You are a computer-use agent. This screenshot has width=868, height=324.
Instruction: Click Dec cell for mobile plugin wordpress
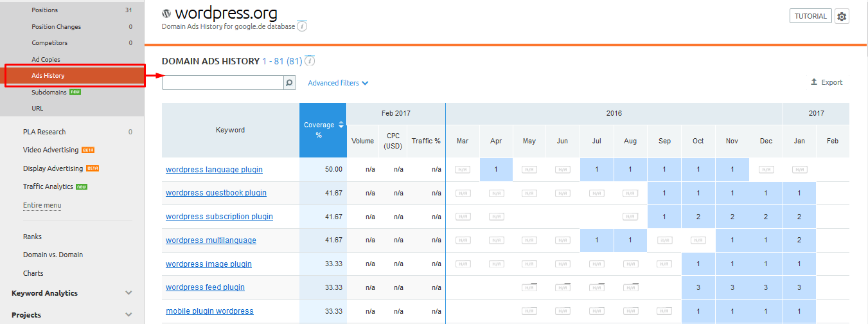click(x=766, y=311)
